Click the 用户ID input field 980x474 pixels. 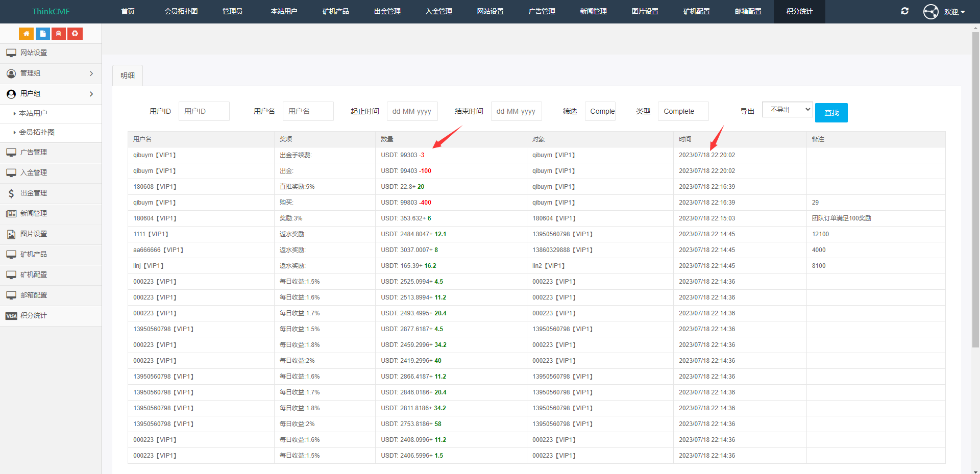[x=204, y=111]
